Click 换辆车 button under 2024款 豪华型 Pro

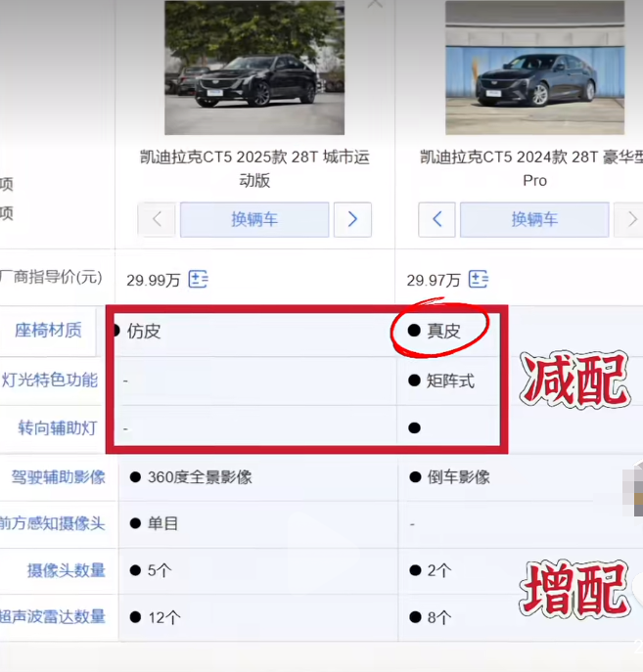[x=534, y=219]
